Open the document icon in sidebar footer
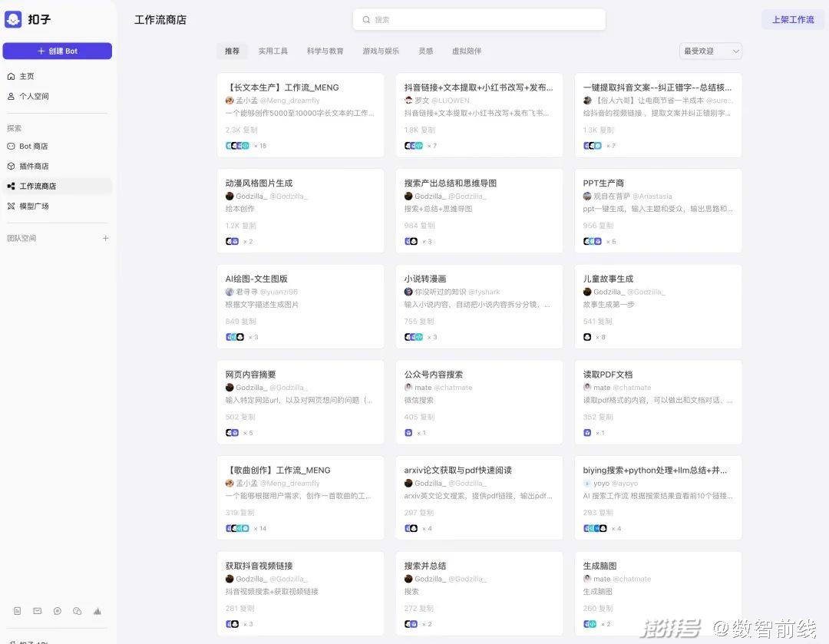Viewport: 829px width, 644px height. point(17,611)
